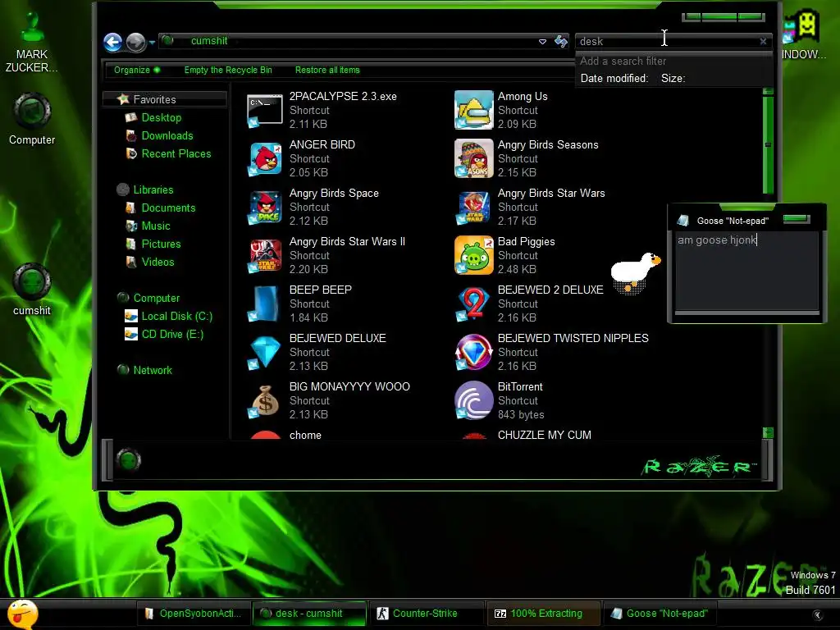Click the Forward arrow button

tap(136, 43)
